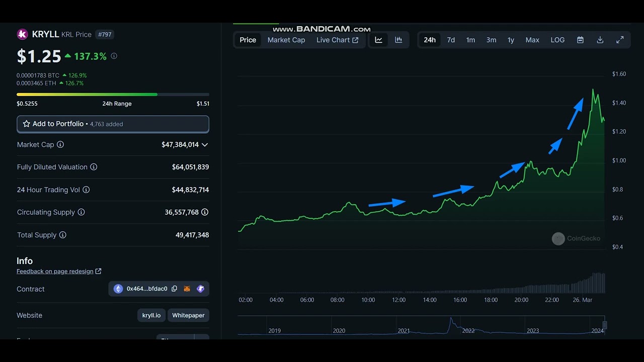Screen dimensions: 644x362
Task: Click external link icon after Feedback link
Action: [98, 271]
